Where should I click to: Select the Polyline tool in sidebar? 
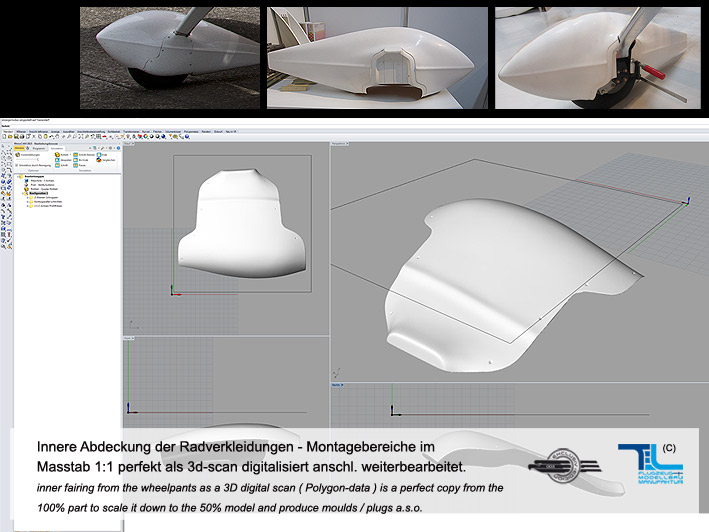(3, 152)
